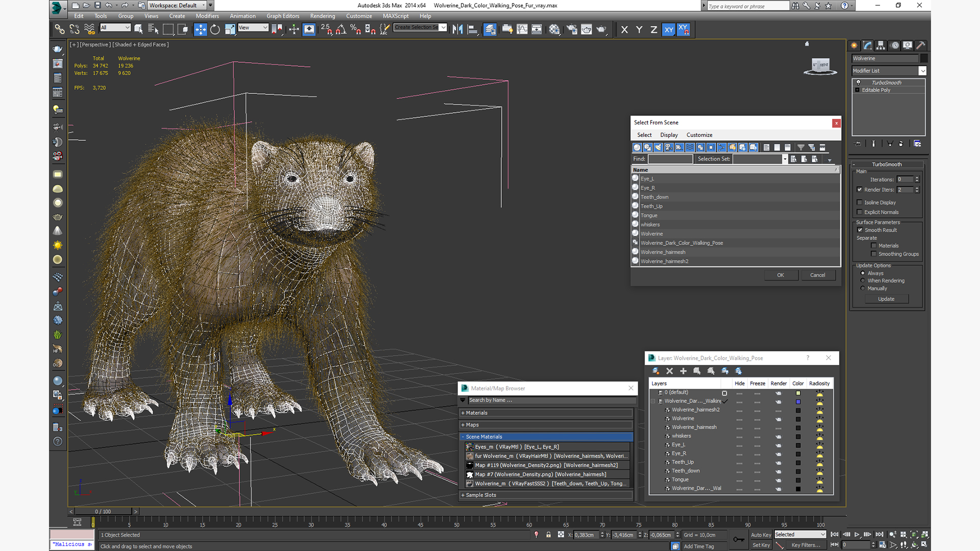Click the Key Filters button

coord(806,545)
